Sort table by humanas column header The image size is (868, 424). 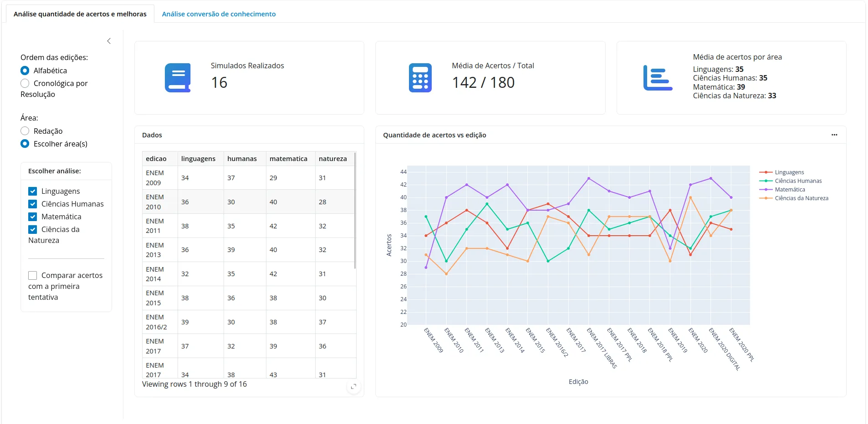pos(245,159)
